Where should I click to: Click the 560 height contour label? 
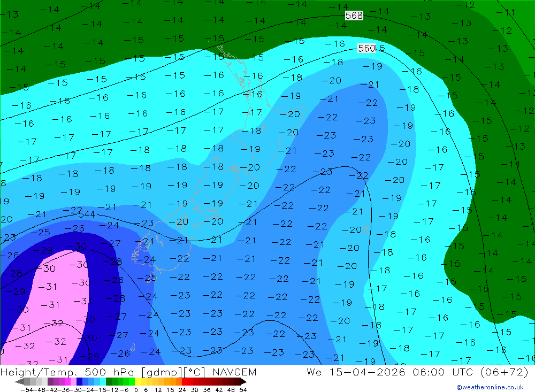[366, 48]
